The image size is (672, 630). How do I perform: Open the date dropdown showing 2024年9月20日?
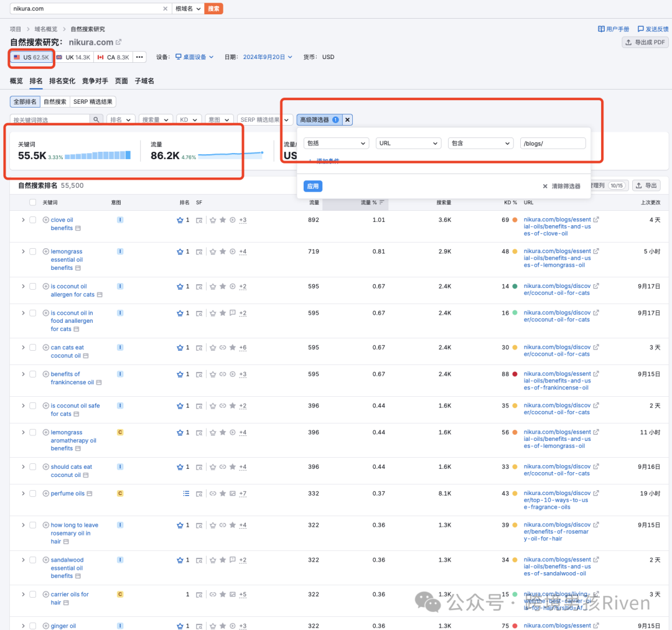[268, 57]
